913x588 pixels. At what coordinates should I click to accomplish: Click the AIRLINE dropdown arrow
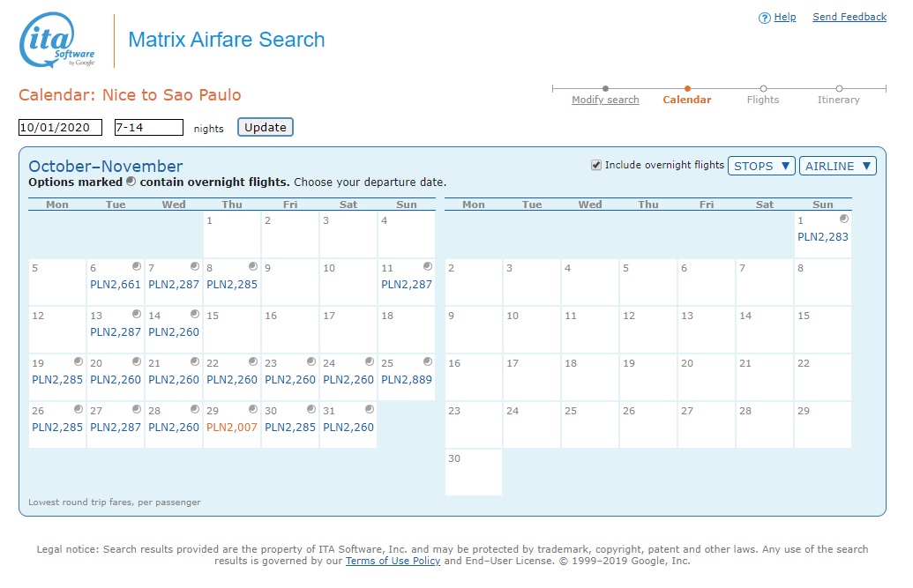[866, 166]
